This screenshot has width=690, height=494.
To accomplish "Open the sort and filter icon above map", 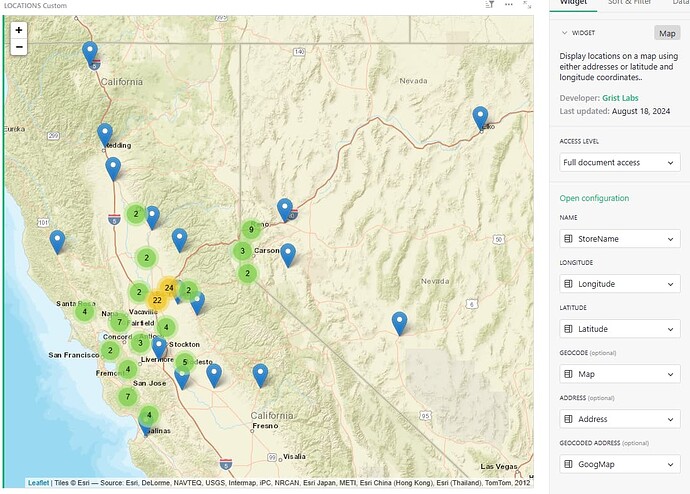I will coord(489,4).
